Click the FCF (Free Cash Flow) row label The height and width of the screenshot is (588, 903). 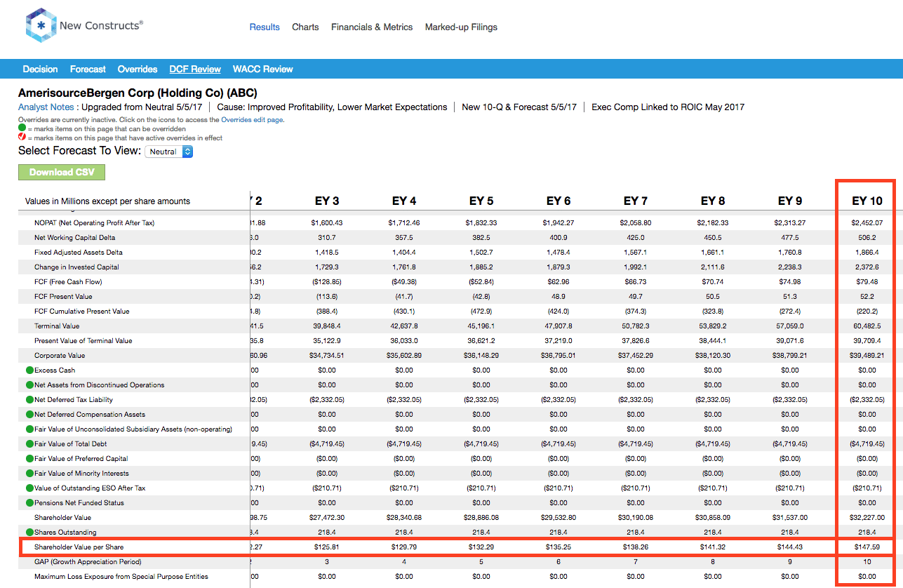point(68,282)
